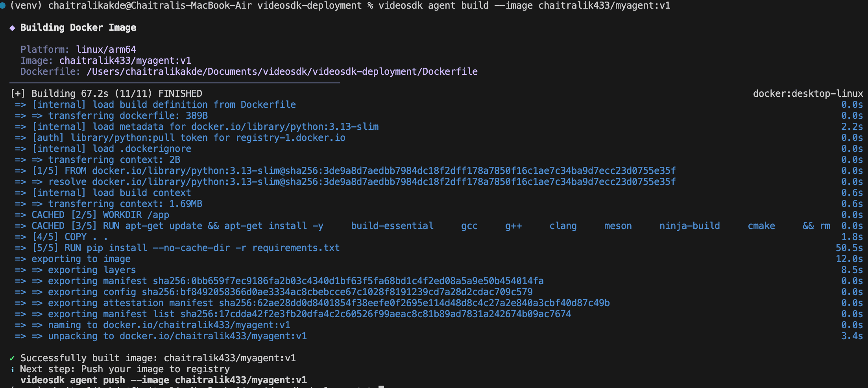Screen dimensions: 868x388
Task: Click the 'docker:desktop-linux' builder name
Action: [808, 94]
